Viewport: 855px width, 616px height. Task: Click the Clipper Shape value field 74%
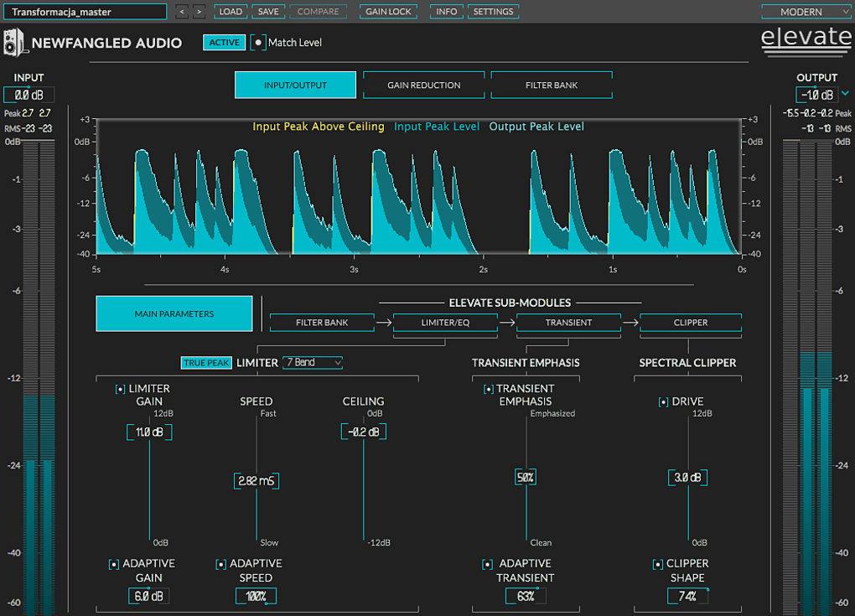click(x=687, y=597)
